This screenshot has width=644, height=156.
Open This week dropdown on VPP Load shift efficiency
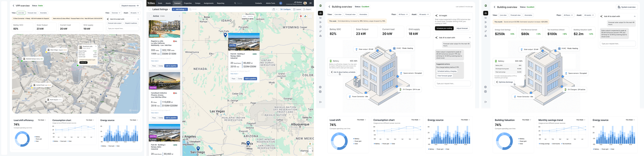[x=42, y=120]
